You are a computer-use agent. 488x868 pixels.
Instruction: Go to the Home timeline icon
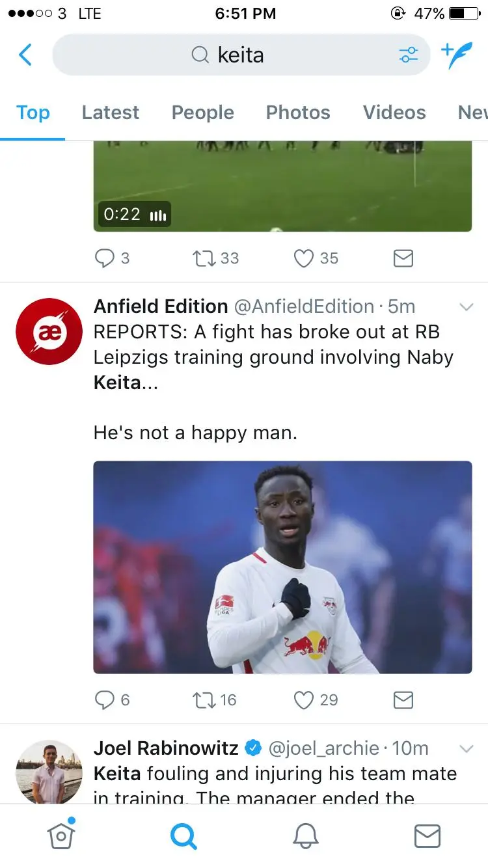pyautogui.click(x=61, y=836)
